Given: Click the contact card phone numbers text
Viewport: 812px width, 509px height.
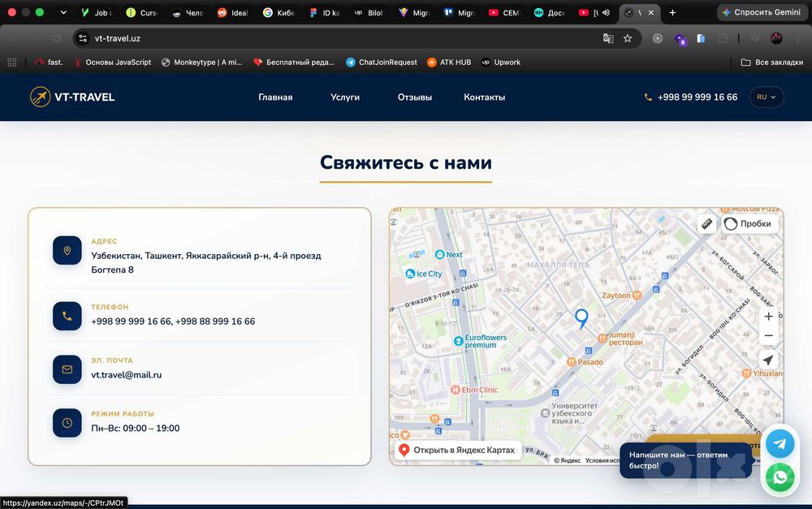Looking at the screenshot, I should [x=173, y=321].
